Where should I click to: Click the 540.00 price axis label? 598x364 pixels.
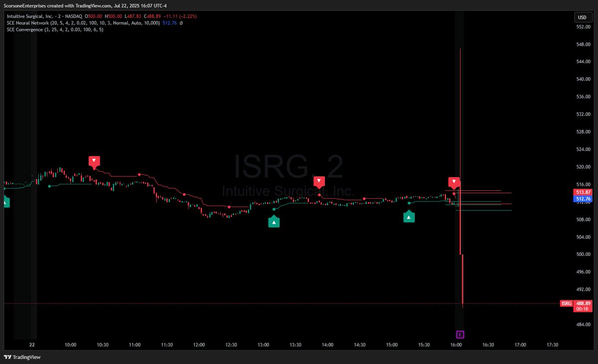click(583, 79)
